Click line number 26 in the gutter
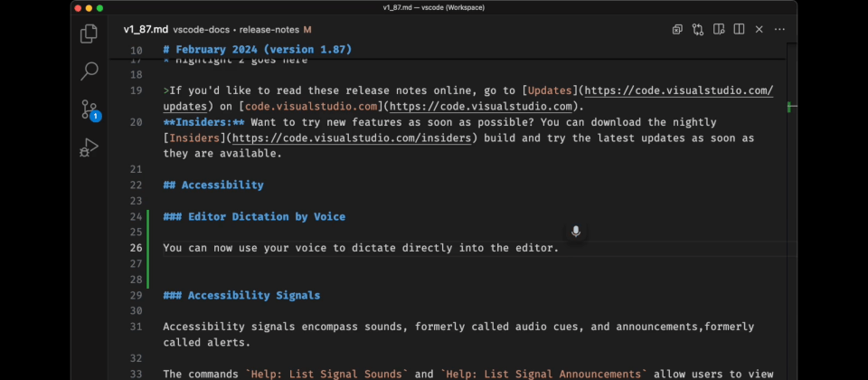This screenshot has height=380, width=868. point(136,248)
